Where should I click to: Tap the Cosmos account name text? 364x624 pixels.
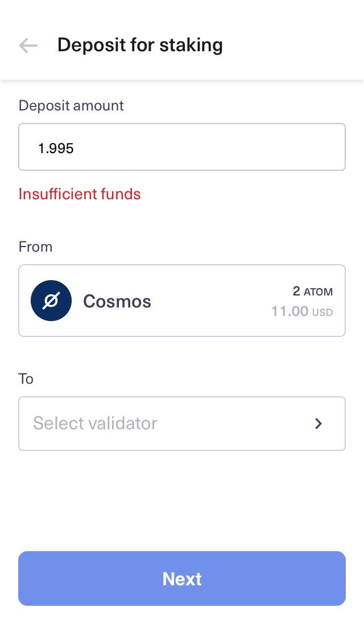[x=117, y=301]
